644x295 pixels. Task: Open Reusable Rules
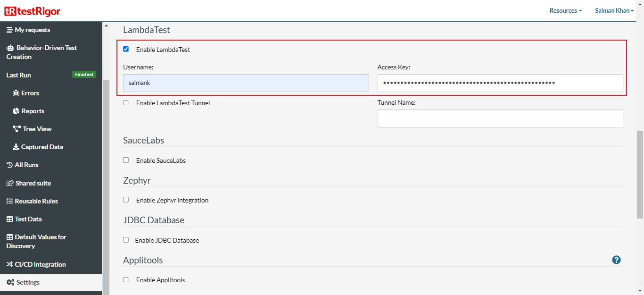coord(36,201)
